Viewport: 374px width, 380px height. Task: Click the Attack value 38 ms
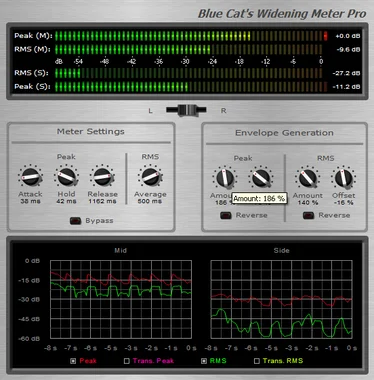(30, 201)
